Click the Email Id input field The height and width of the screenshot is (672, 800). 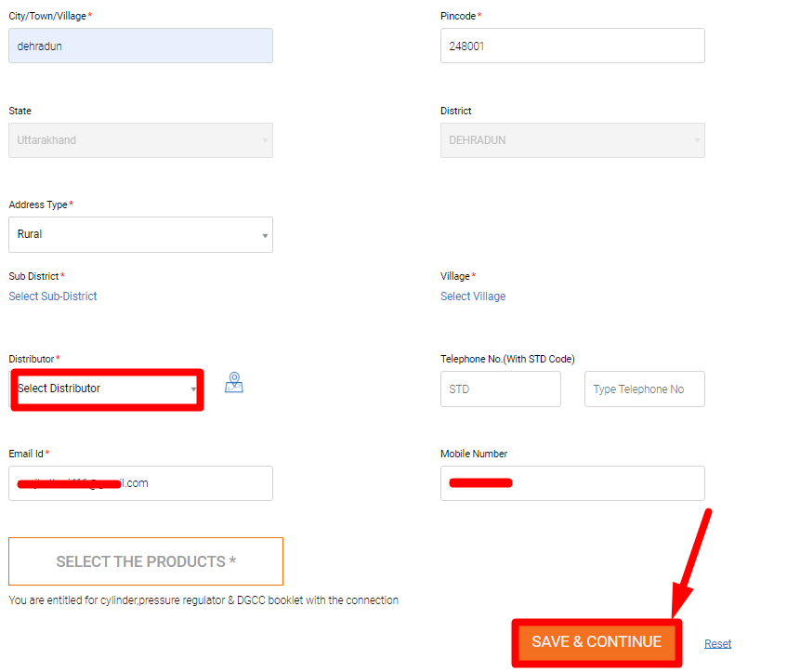click(140, 483)
